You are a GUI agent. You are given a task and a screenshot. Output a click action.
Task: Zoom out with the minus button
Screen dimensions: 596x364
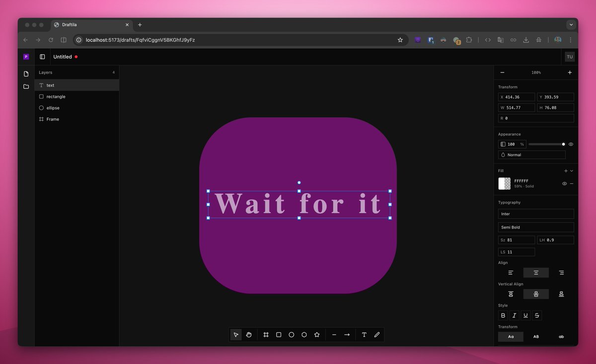(x=502, y=73)
